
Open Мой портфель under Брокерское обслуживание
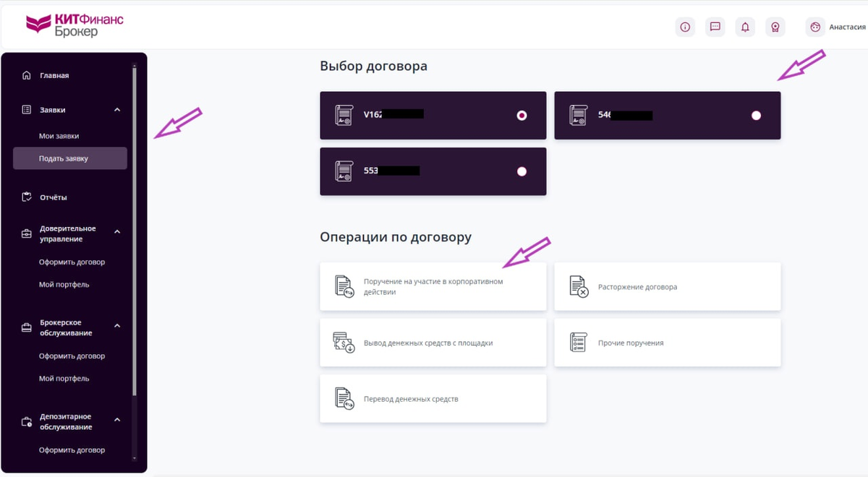click(x=64, y=379)
